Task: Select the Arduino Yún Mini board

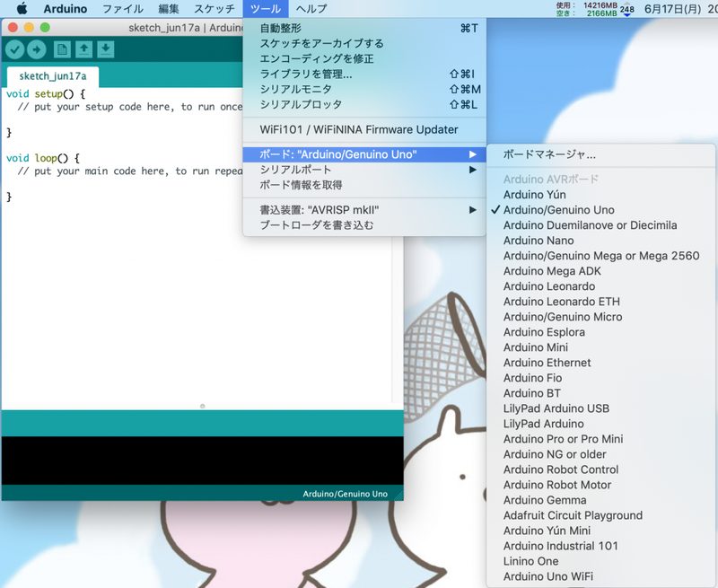Action: [600, 531]
